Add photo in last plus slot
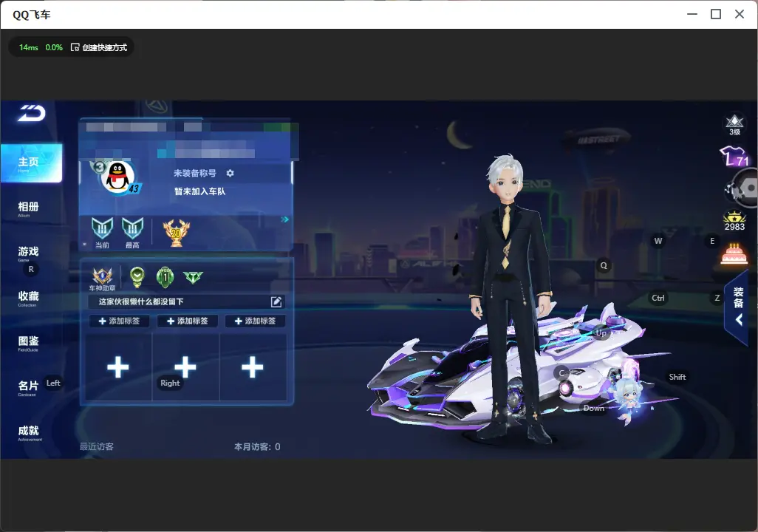The width and height of the screenshot is (758, 532). tap(253, 367)
